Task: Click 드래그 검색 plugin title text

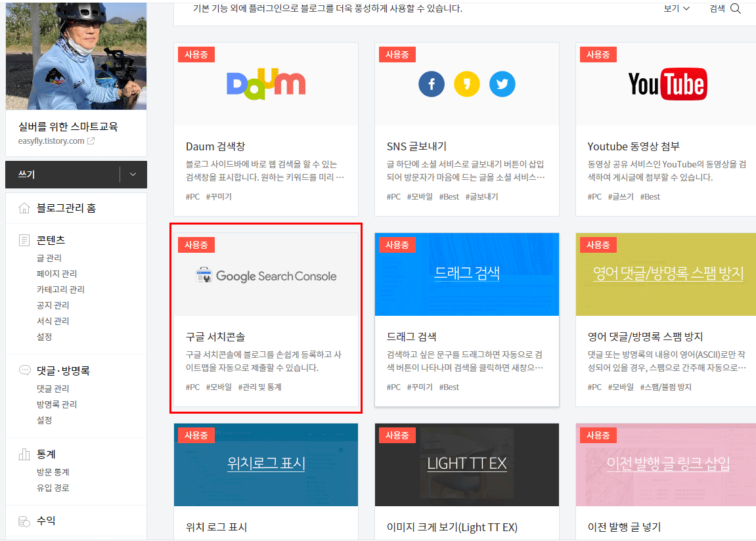Action: tap(412, 337)
